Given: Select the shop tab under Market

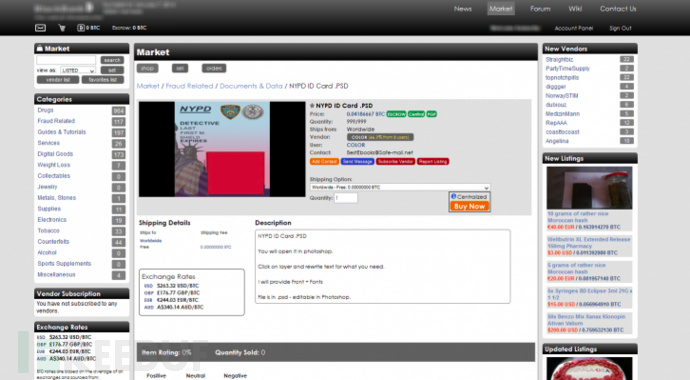Looking at the screenshot, I should (147, 68).
